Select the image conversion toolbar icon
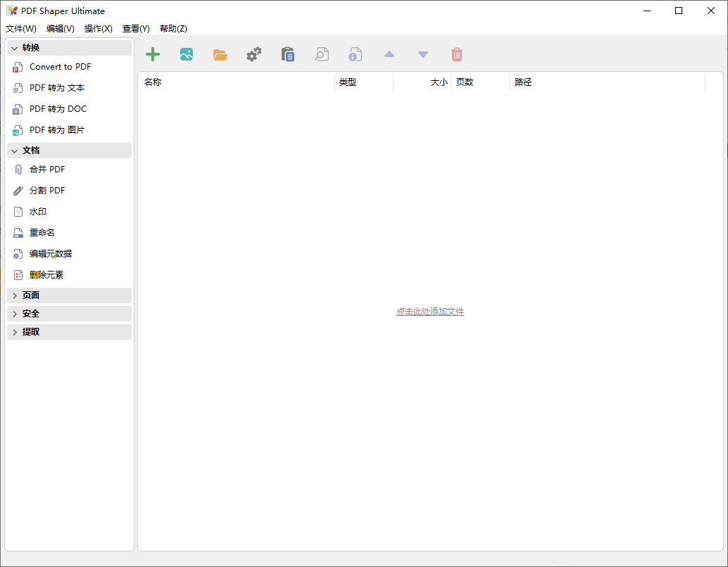 pyautogui.click(x=186, y=54)
